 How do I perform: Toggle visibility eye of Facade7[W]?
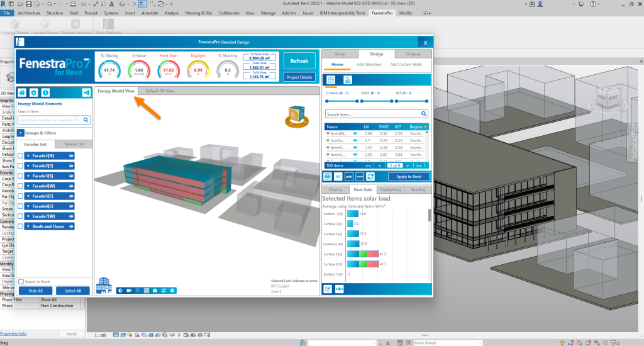coord(71,216)
